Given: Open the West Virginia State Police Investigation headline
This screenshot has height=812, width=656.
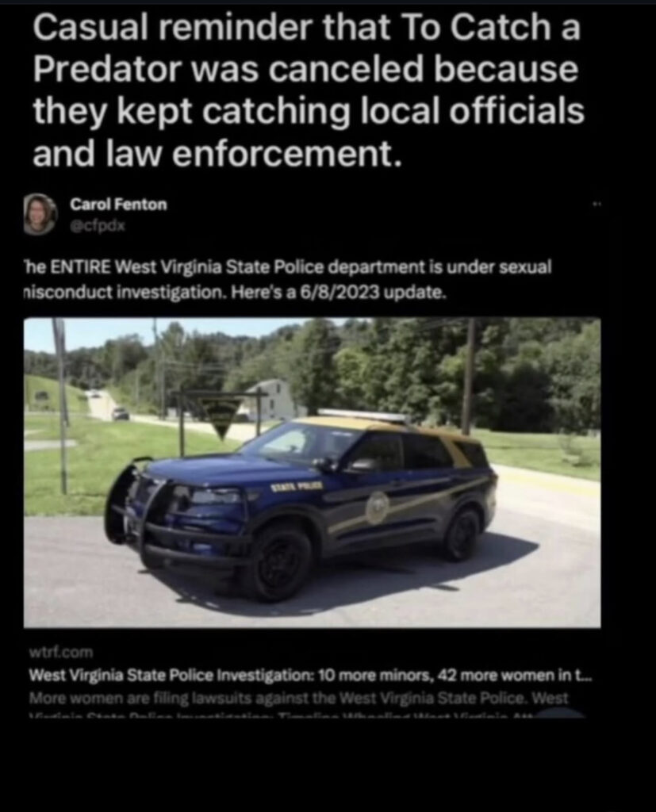Looking at the screenshot, I should [x=310, y=676].
